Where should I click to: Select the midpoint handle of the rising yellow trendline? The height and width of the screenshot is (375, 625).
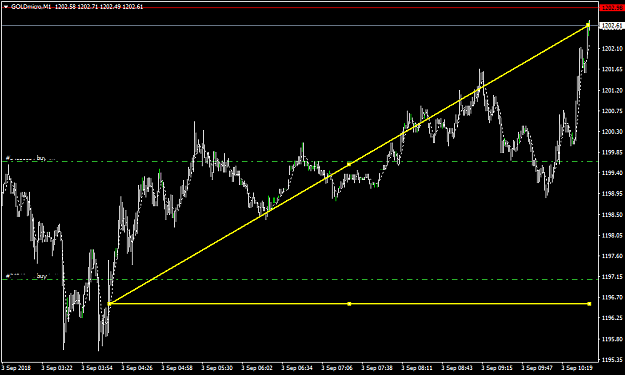tap(349, 164)
